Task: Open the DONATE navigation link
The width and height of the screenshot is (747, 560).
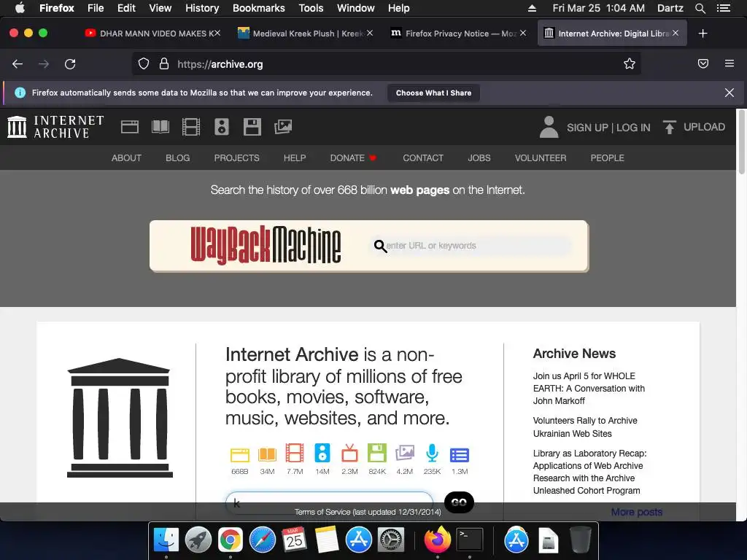Action: point(353,158)
